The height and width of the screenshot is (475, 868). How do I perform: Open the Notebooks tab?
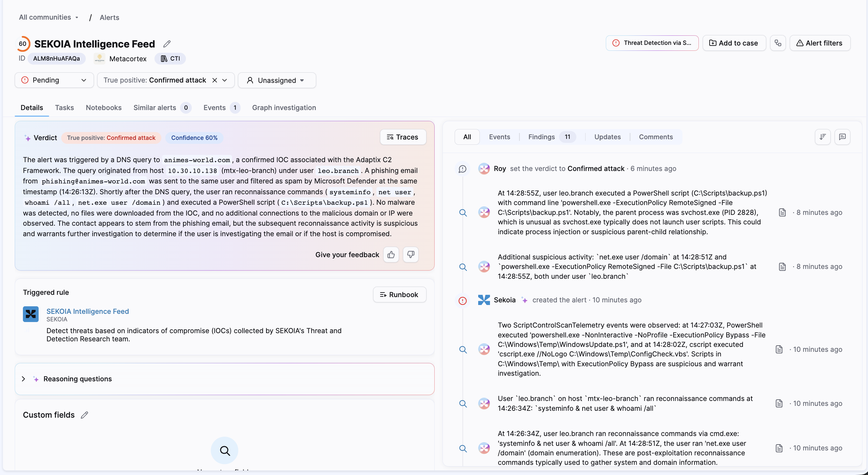[104, 108]
